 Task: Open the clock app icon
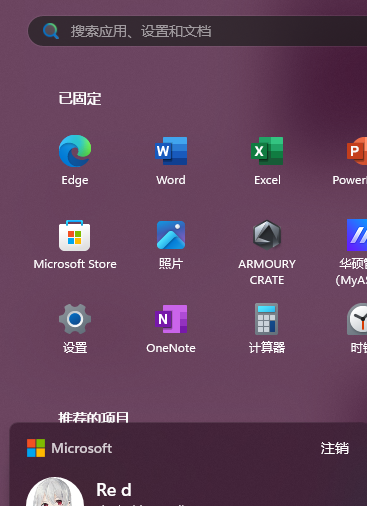pyautogui.click(x=357, y=319)
